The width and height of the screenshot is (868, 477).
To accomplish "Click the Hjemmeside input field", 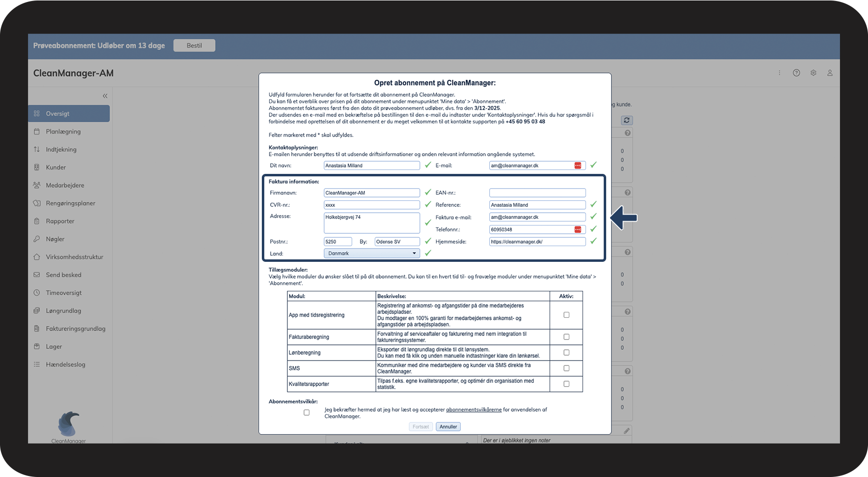I will (x=537, y=242).
